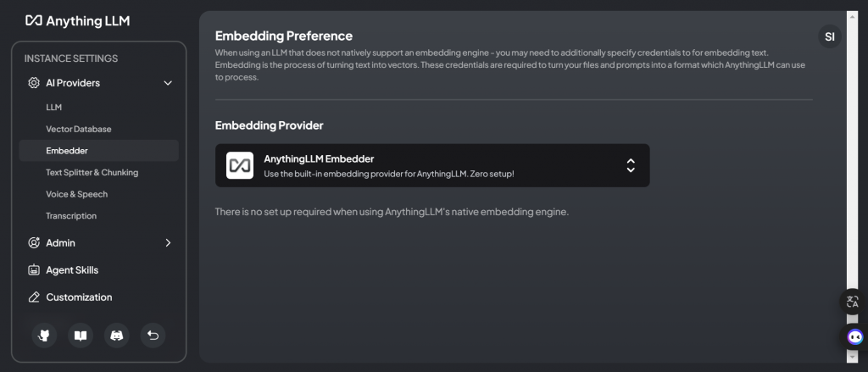Go to Text Splitter & Chunking

coord(92,172)
